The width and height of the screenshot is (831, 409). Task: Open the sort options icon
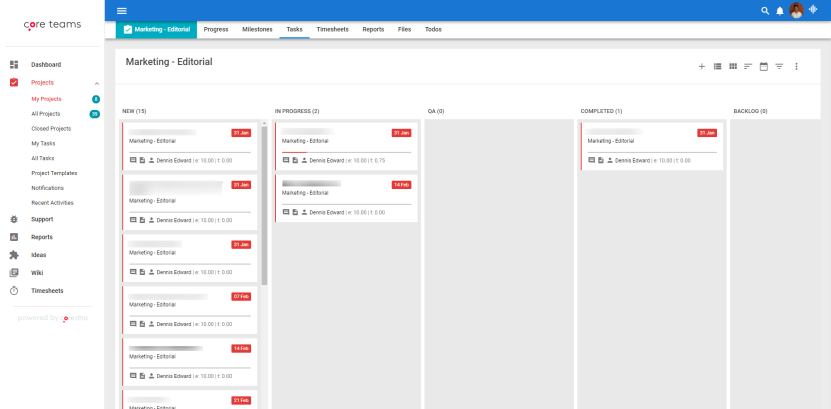click(748, 67)
